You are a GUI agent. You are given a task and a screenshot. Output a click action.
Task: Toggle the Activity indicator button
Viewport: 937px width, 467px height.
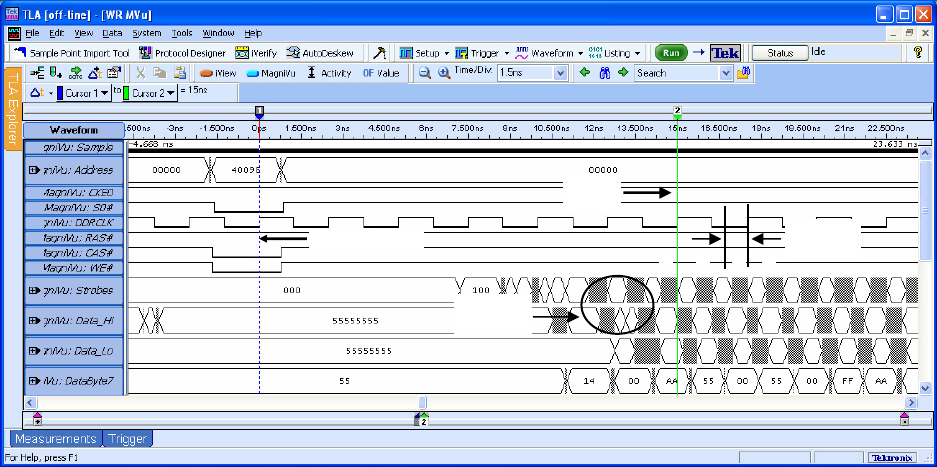[x=329, y=73]
